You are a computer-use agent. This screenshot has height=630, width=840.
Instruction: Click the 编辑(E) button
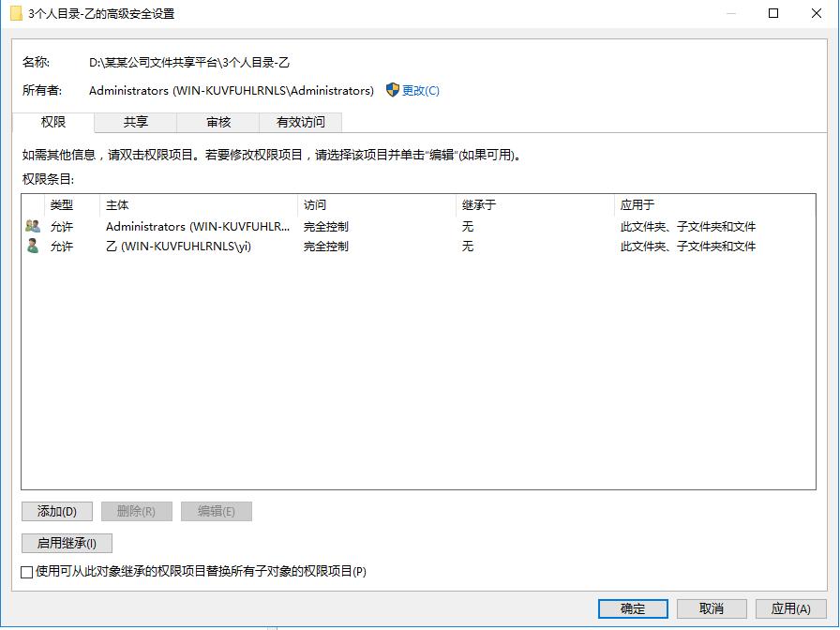coord(215,511)
